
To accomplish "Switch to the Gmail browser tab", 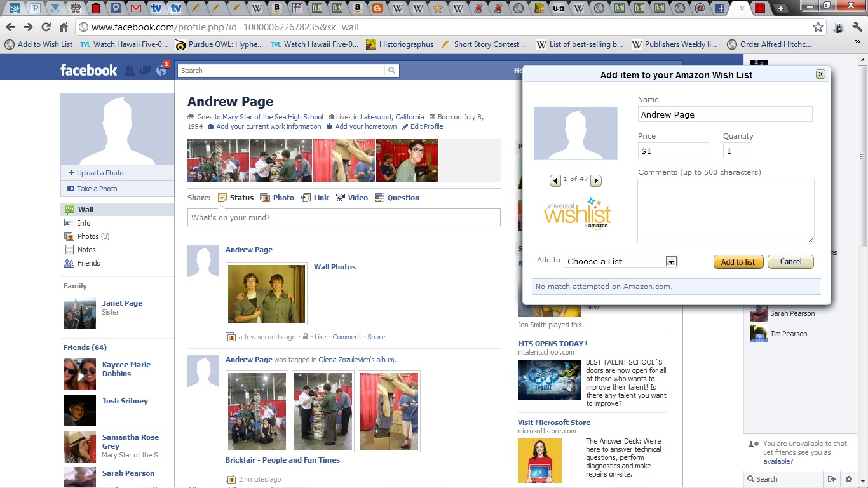I will click(135, 8).
